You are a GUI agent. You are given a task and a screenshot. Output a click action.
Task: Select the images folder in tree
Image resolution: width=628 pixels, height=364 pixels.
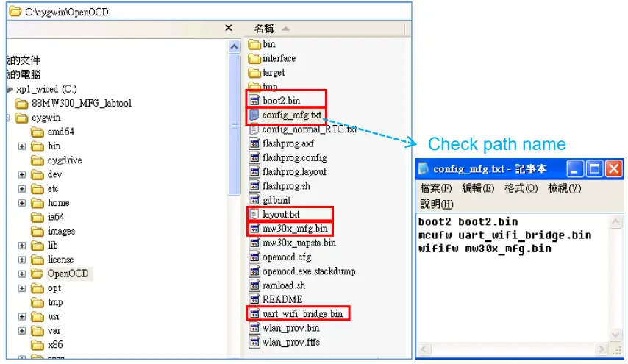[61, 232]
